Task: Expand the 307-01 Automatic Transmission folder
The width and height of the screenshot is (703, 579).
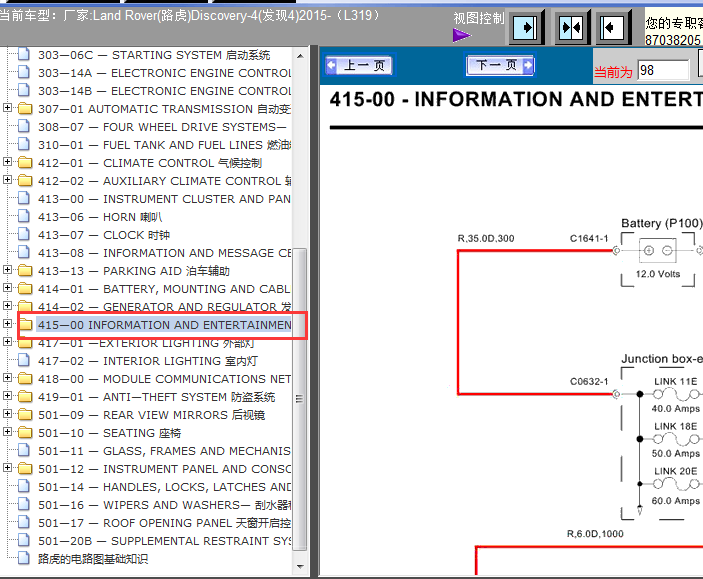Action: pos(7,108)
